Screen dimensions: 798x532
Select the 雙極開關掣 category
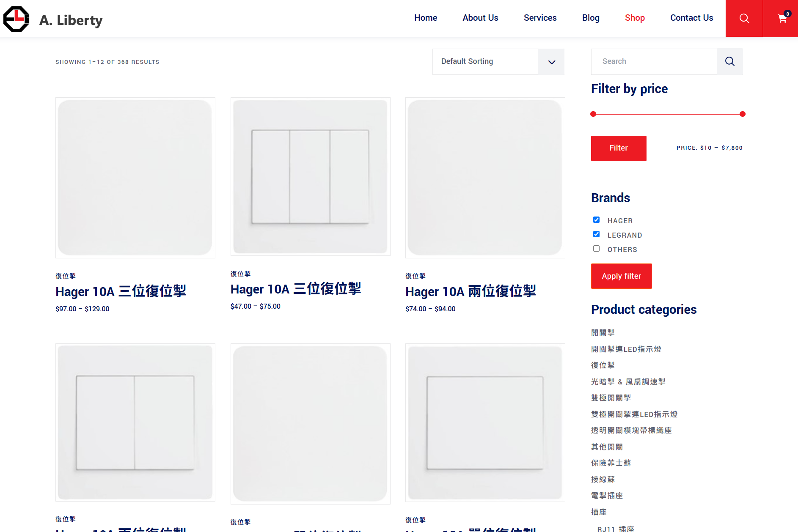point(611,398)
